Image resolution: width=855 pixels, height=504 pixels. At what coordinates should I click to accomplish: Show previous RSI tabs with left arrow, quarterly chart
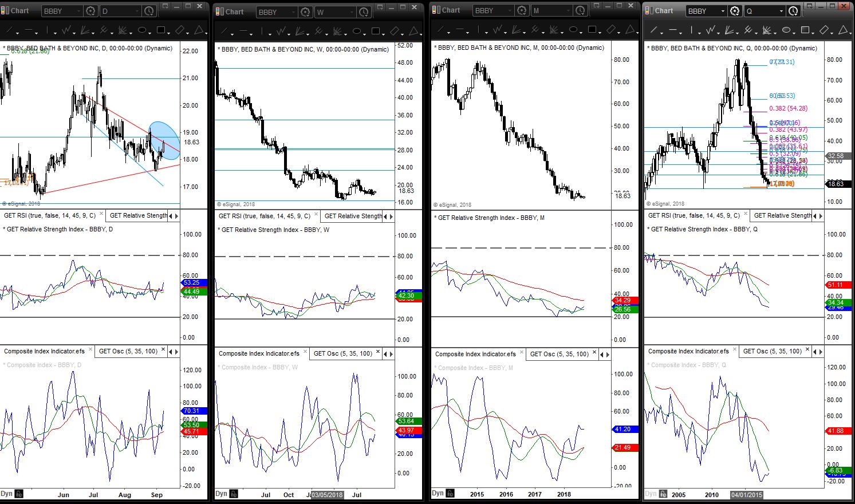814,215
